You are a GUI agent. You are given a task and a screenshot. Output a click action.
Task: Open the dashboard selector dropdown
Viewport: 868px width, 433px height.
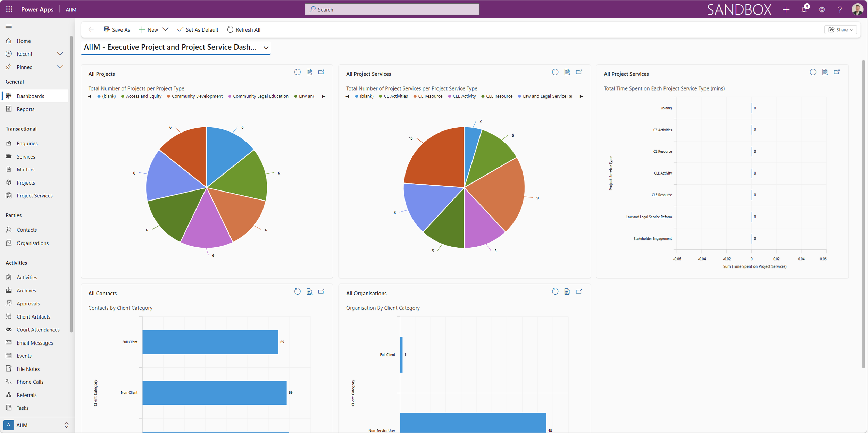coord(266,48)
